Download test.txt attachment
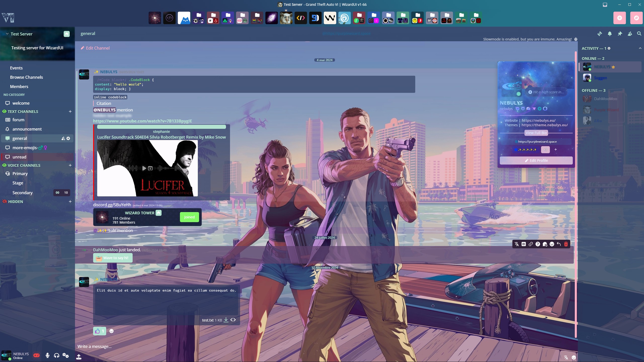644x362 pixels. coord(226,320)
